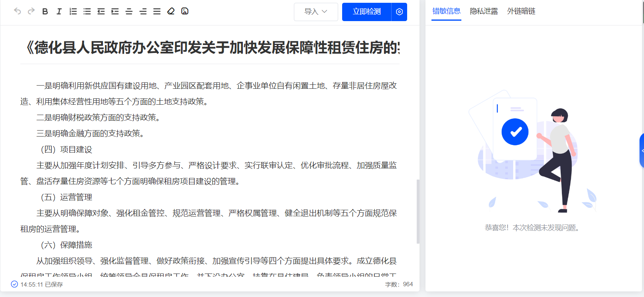This screenshot has height=297, width=644.
Task: Click the redo arrow icon
Action: coord(31,11)
